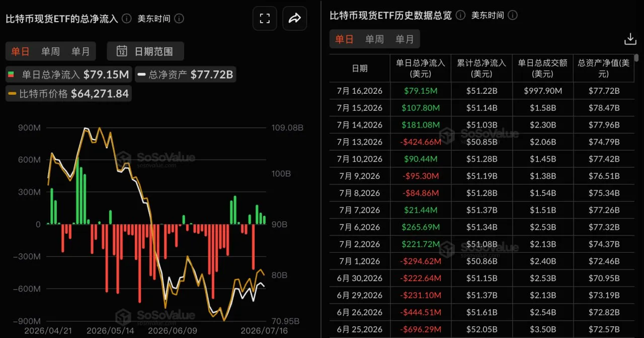Select 单日 tab in chart panel

[x=20, y=51]
